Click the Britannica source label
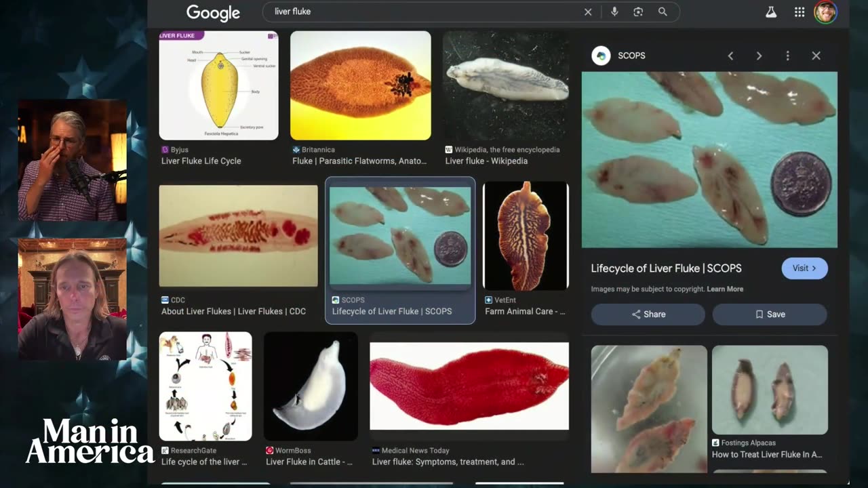 coord(318,150)
